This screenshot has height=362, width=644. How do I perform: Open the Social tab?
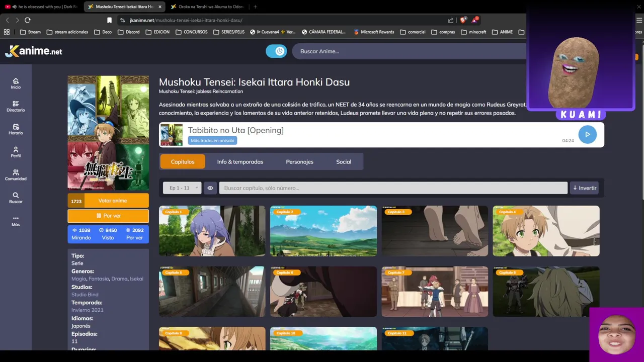click(x=344, y=162)
